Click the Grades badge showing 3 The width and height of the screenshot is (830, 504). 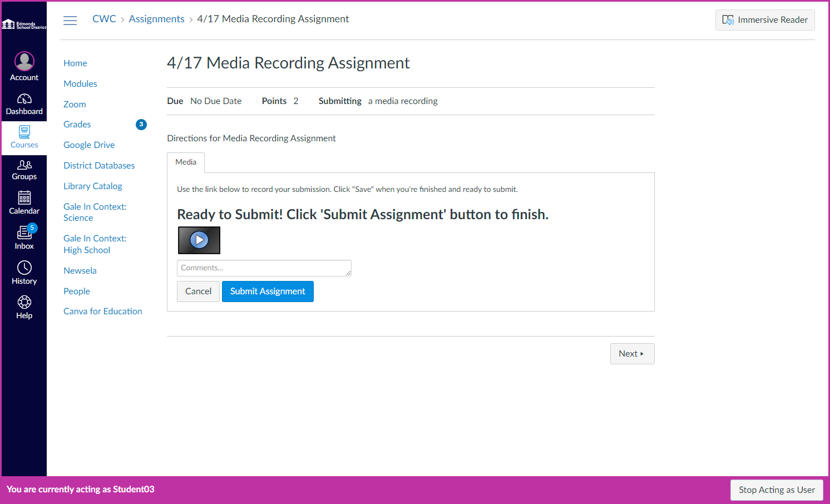141,125
